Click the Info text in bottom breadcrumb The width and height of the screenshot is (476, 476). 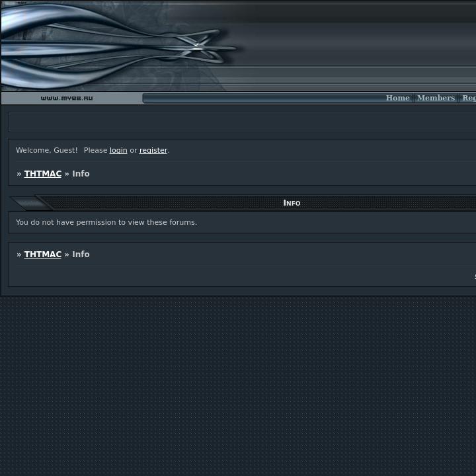tap(81, 255)
